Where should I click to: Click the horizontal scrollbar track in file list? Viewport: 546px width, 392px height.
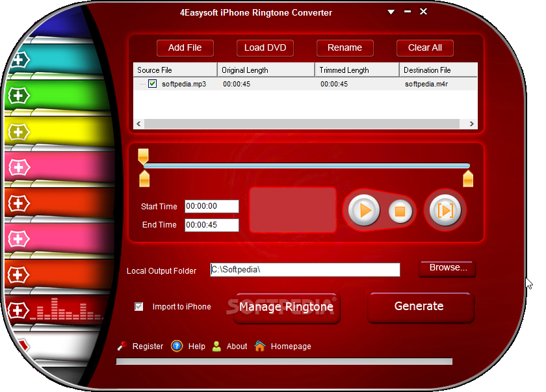(302, 124)
